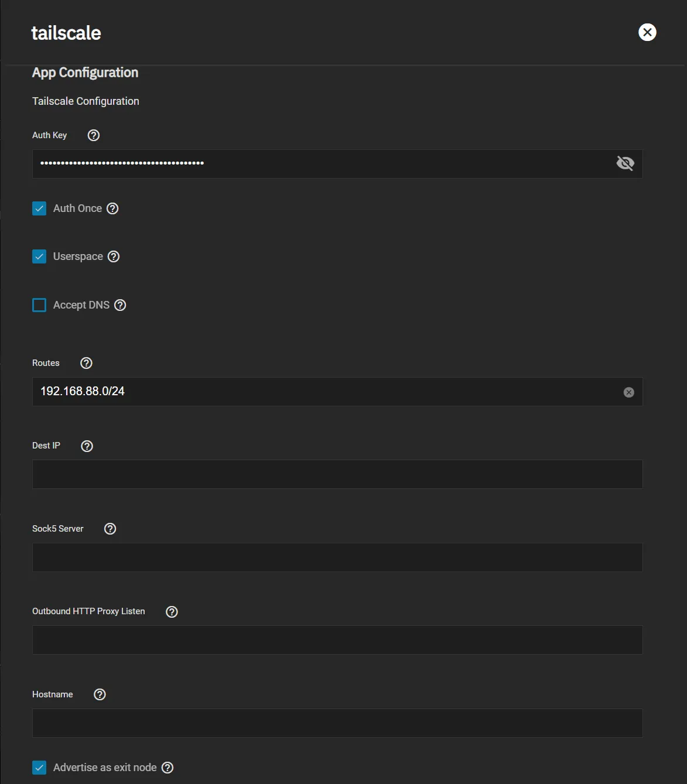Click into the Hostname text field

pyautogui.click(x=337, y=723)
